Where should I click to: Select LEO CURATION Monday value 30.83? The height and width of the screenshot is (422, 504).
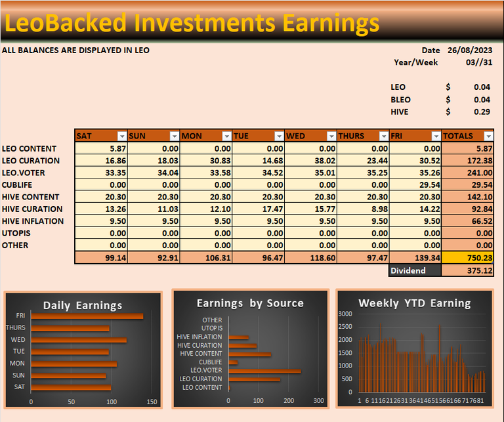coord(206,160)
